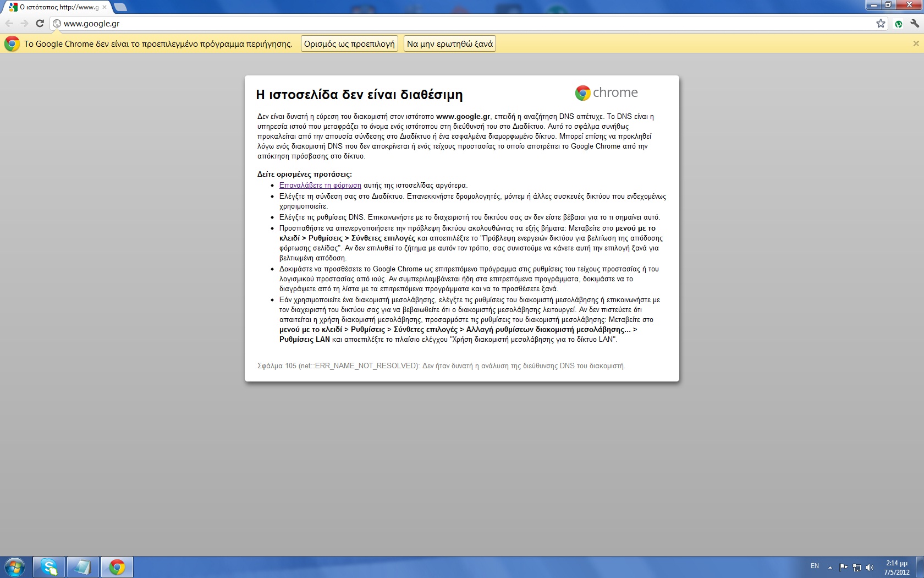Open a new tab with the new-tab button

120,7
